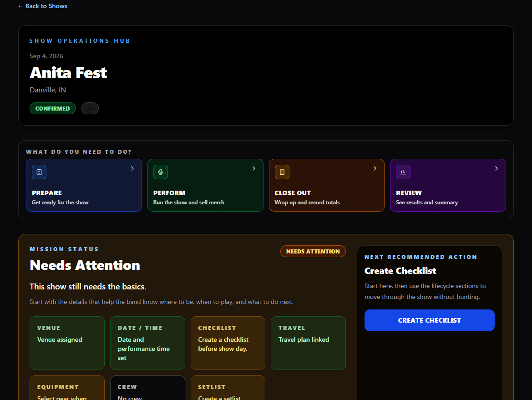Open the Prepare section label
The width and height of the screenshot is (532, 400).
[47, 192]
